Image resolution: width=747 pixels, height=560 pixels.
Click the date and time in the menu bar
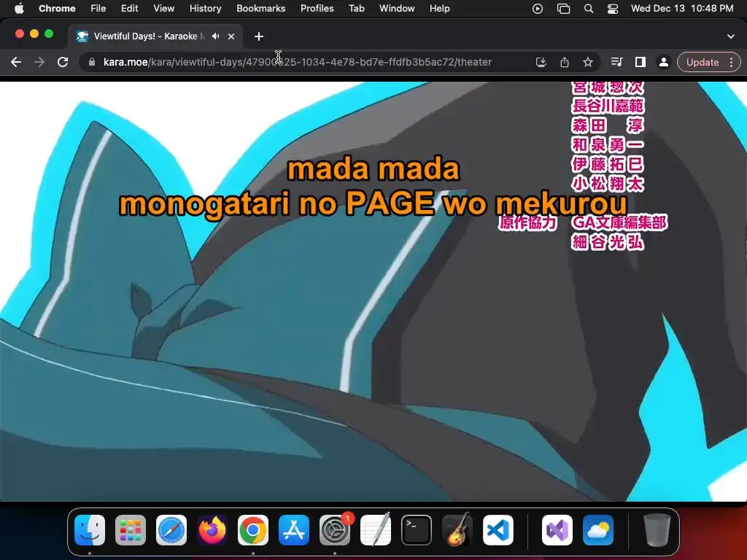click(x=682, y=8)
